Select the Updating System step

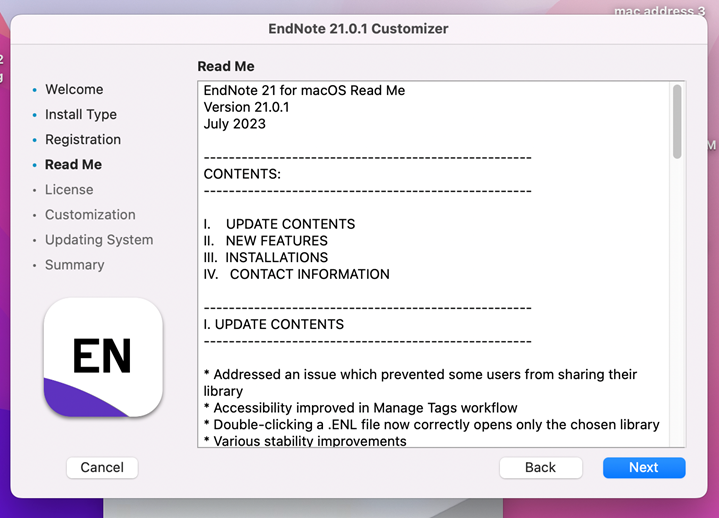99,240
